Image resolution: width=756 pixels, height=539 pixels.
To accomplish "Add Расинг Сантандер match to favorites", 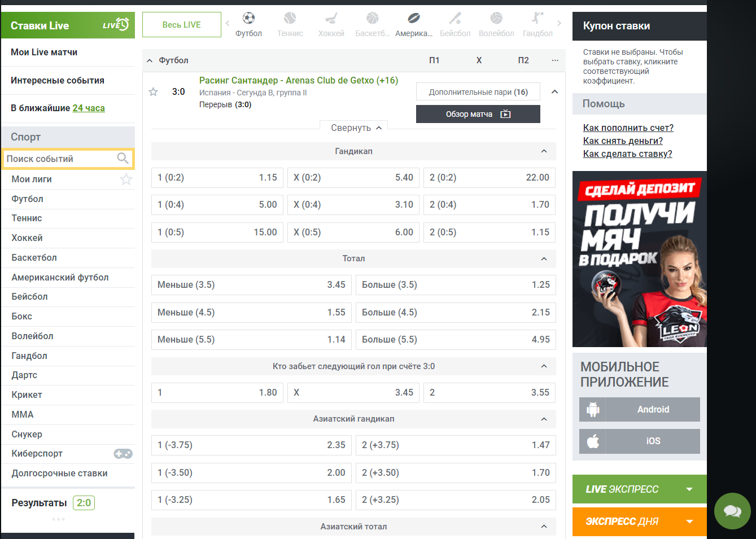I will [153, 92].
